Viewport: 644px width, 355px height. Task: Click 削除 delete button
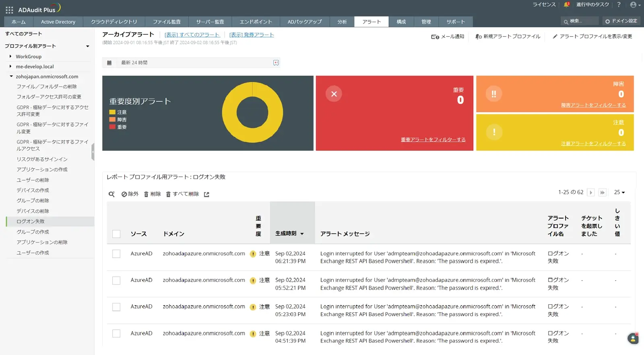point(153,194)
